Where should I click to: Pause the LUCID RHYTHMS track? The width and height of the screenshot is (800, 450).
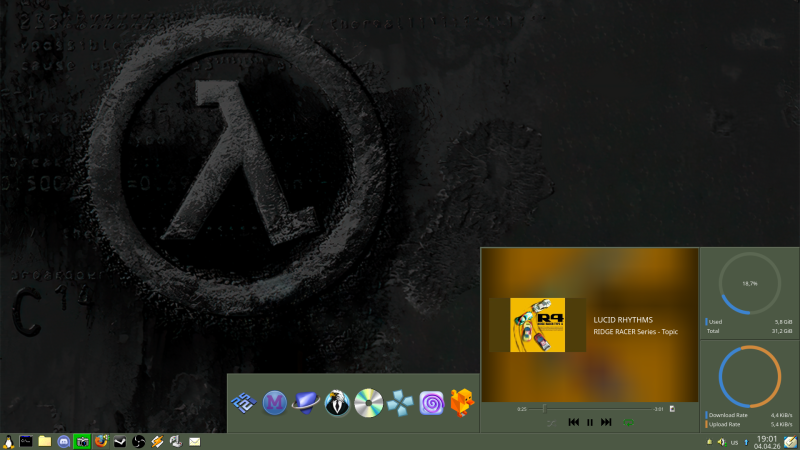(590, 423)
